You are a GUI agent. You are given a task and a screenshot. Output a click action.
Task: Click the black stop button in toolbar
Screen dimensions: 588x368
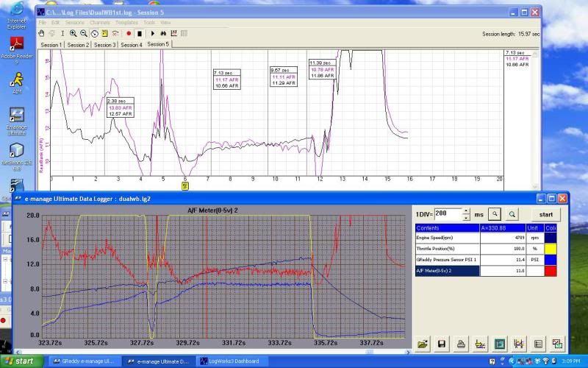pyautogui.click(x=140, y=33)
